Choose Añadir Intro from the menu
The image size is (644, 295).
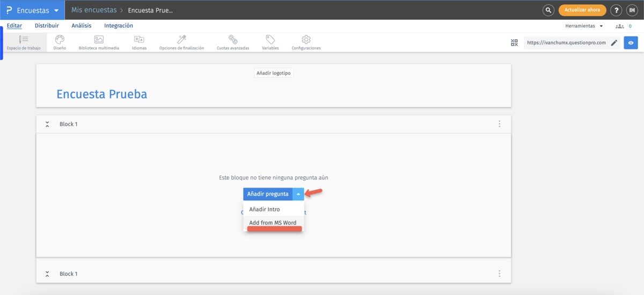coord(274,209)
